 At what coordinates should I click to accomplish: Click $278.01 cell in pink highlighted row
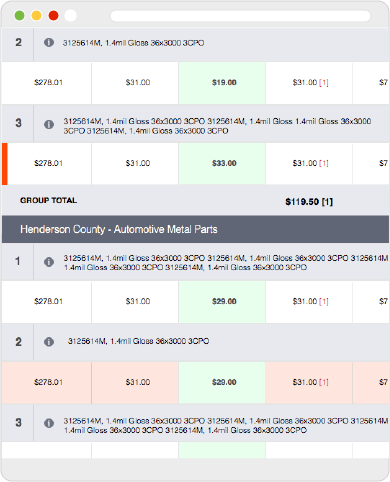pyautogui.click(x=47, y=382)
